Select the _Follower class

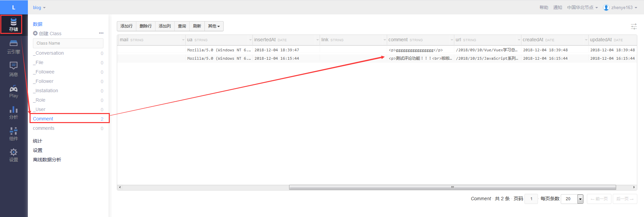click(68, 81)
